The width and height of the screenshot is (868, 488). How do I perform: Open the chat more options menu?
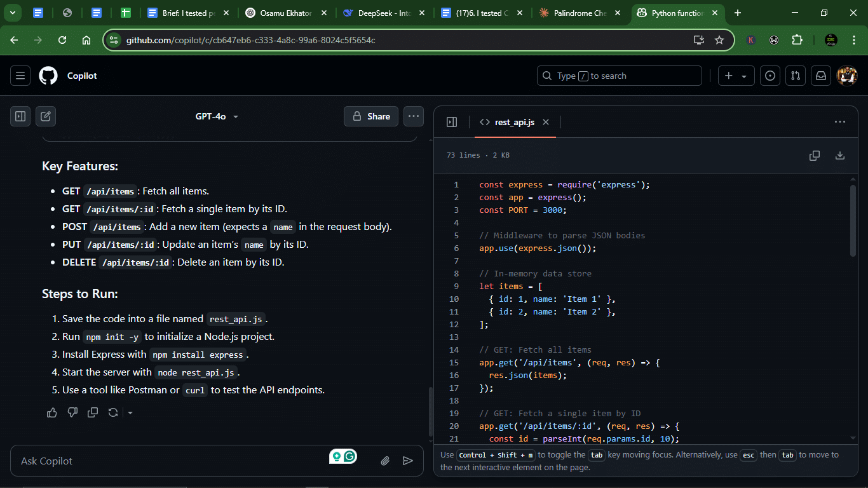coord(414,116)
